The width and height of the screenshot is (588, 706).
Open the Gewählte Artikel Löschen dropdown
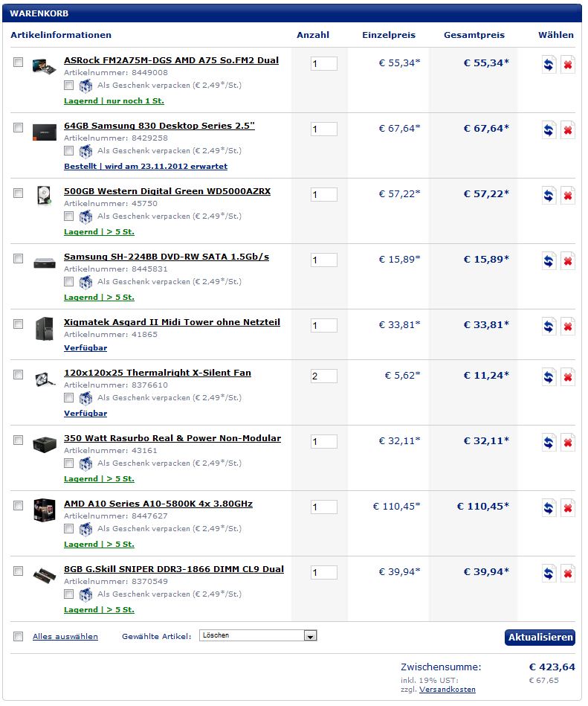click(x=258, y=635)
